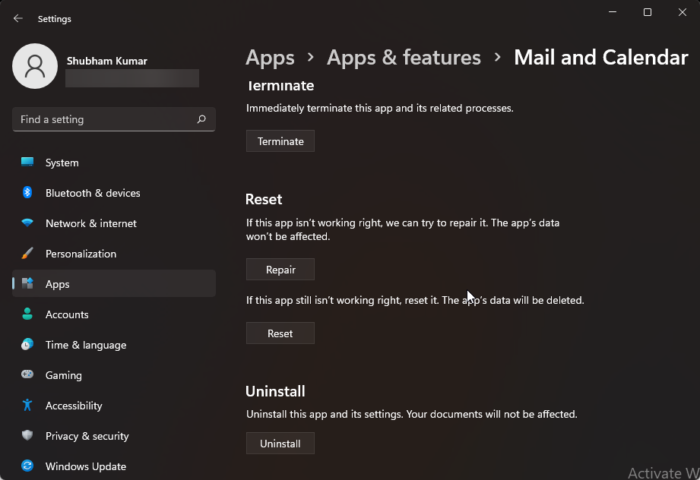Click the Mail and Calendar page title
The height and width of the screenshot is (480, 700).
[x=601, y=58]
